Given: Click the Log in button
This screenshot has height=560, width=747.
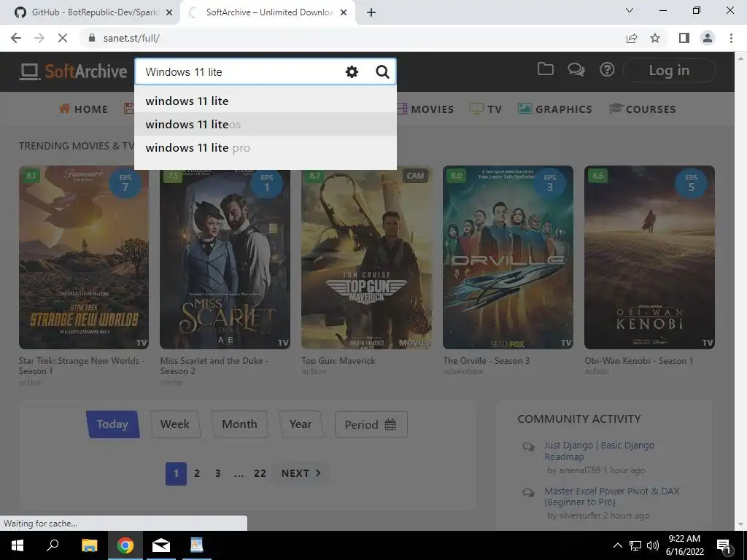Looking at the screenshot, I should click(x=669, y=70).
